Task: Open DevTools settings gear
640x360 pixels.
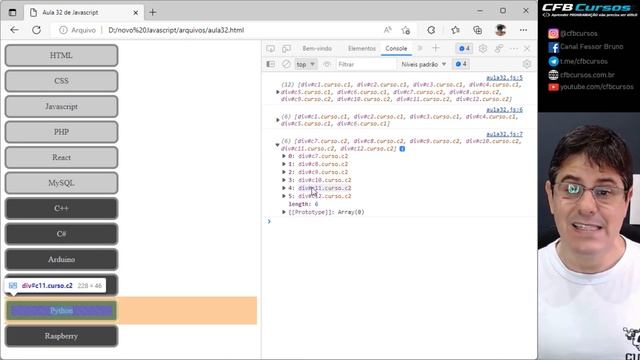Action: coord(483,49)
